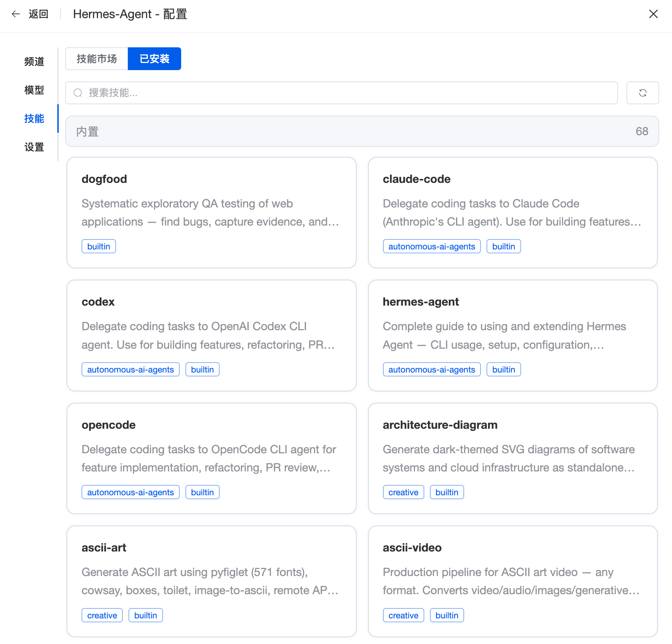Open the dogfood skill card

[x=211, y=212]
